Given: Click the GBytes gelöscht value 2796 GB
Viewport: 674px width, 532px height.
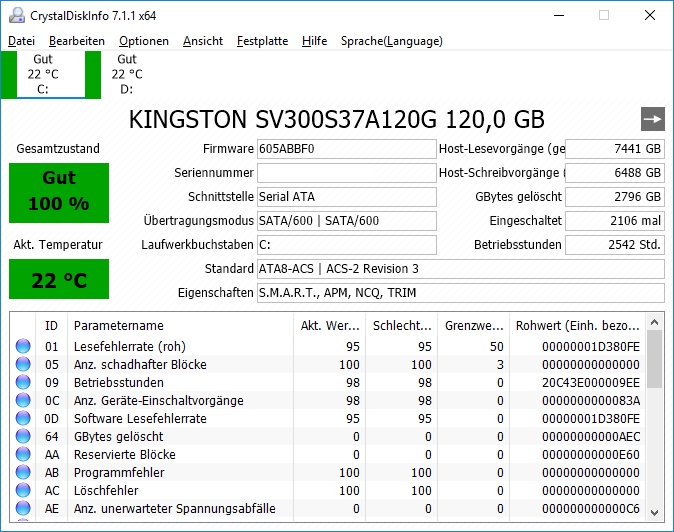Looking at the screenshot, I should [x=615, y=197].
